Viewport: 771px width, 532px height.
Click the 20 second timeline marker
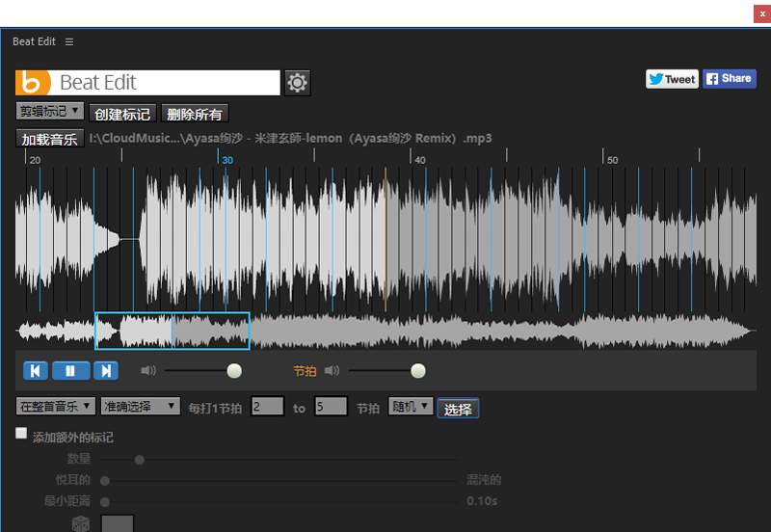tap(35, 160)
